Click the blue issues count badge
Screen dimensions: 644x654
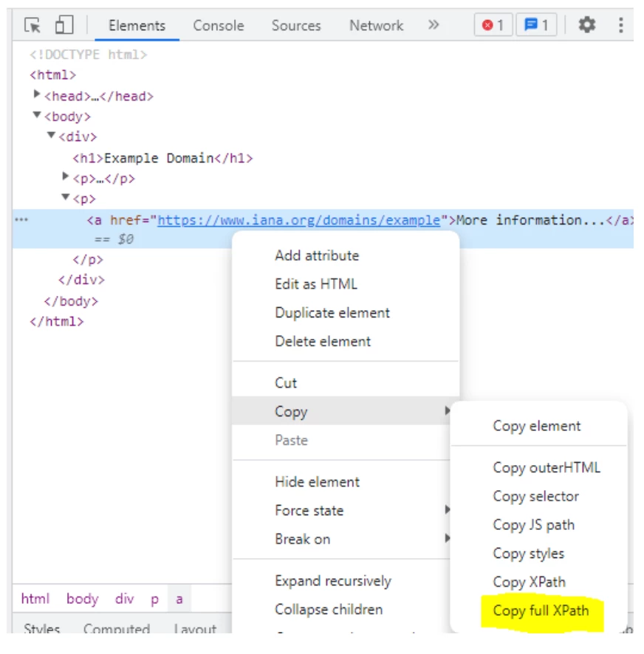pos(536,25)
